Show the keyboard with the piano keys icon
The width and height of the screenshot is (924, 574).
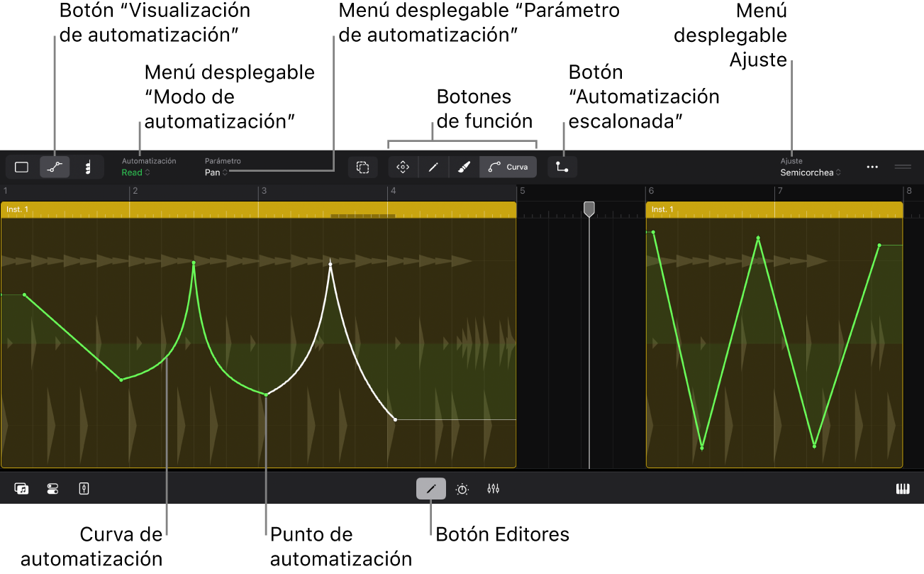tap(903, 489)
